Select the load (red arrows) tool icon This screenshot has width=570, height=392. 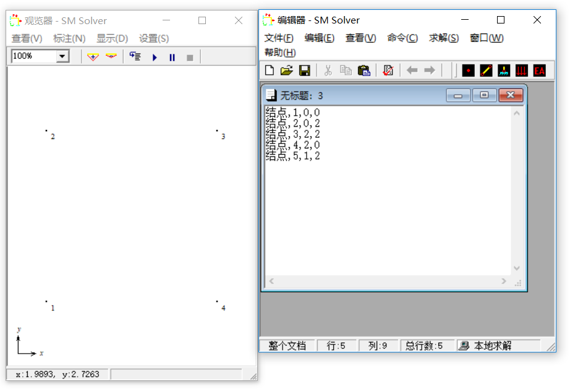pyautogui.click(x=522, y=70)
